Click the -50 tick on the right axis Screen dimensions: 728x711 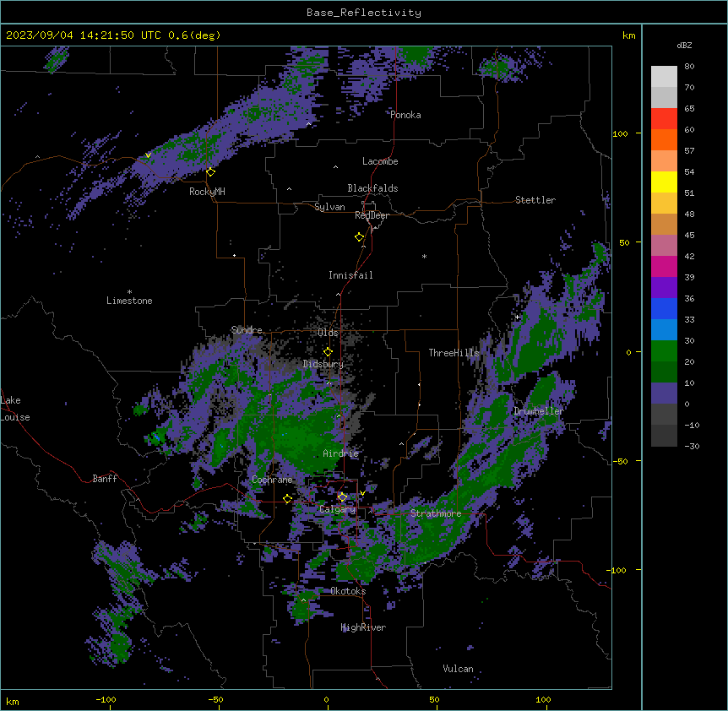[620, 461]
